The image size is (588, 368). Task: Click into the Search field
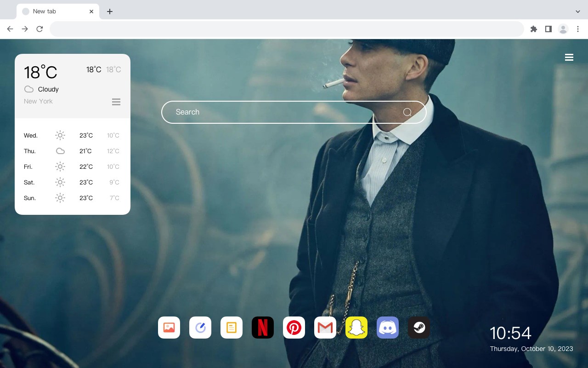coord(294,112)
